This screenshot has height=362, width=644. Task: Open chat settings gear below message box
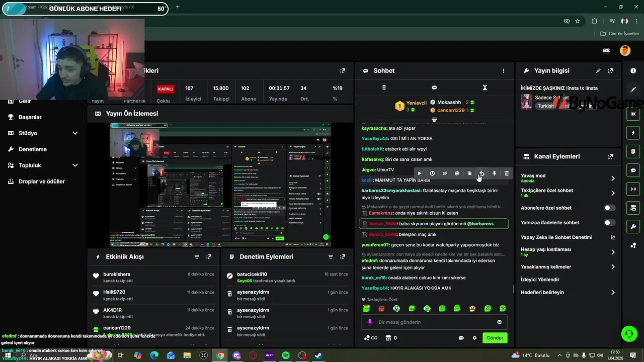click(x=474, y=338)
